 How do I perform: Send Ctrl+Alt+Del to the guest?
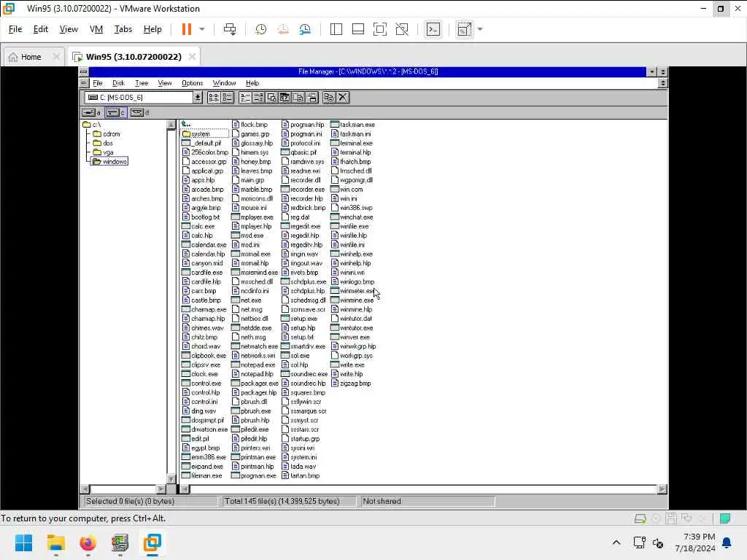coord(230,29)
